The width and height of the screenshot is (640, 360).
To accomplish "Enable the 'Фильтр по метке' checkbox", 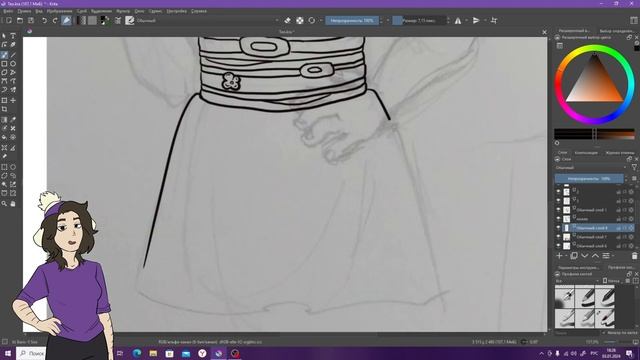I will (x=604, y=333).
